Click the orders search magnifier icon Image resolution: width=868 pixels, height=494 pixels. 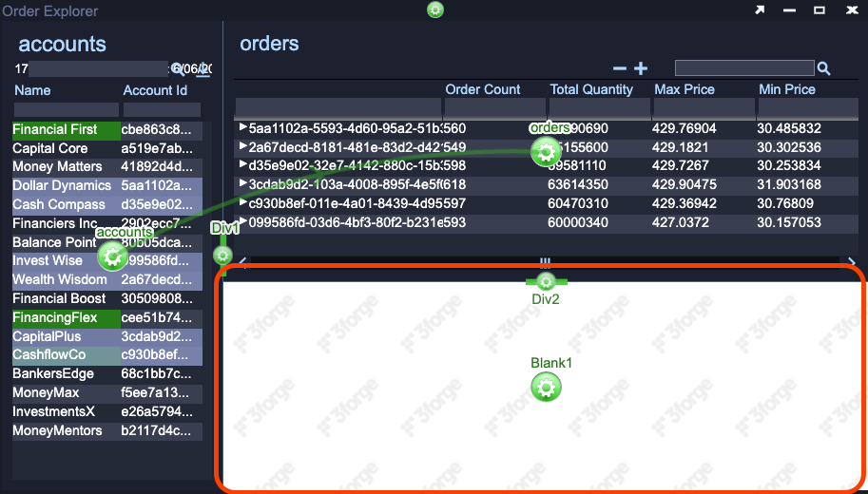tap(824, 68)
